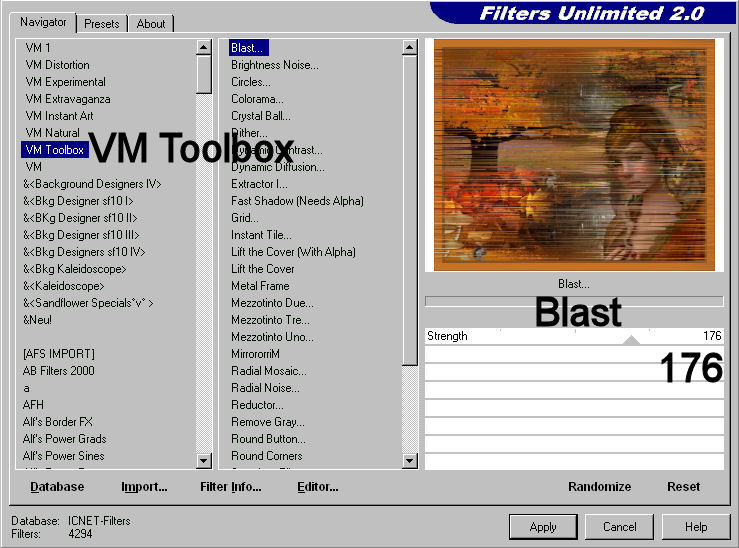Select &<Kaleidoscope> category

64,286
